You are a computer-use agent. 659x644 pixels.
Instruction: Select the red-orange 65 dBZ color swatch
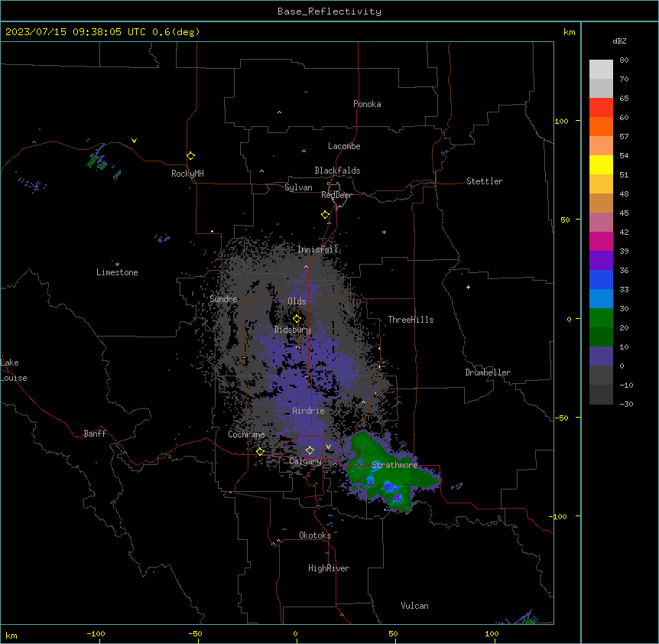pyautogui.click(x=601, y=108)
